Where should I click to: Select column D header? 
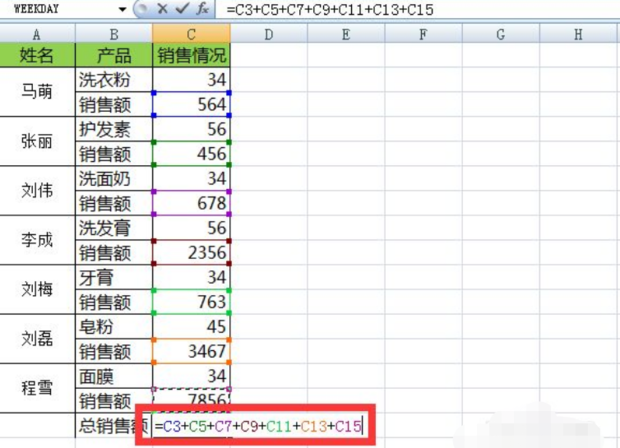click(x=269, y=35)
